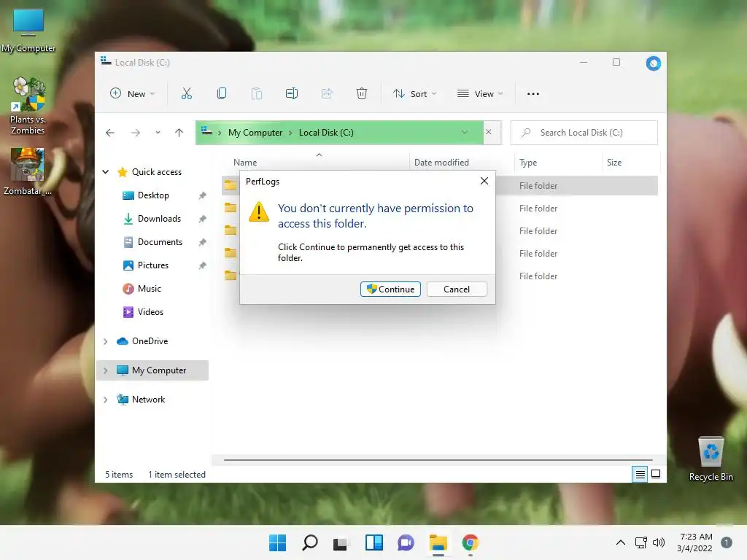Open the Recycle Bin desktop icon

coord(711,459)
